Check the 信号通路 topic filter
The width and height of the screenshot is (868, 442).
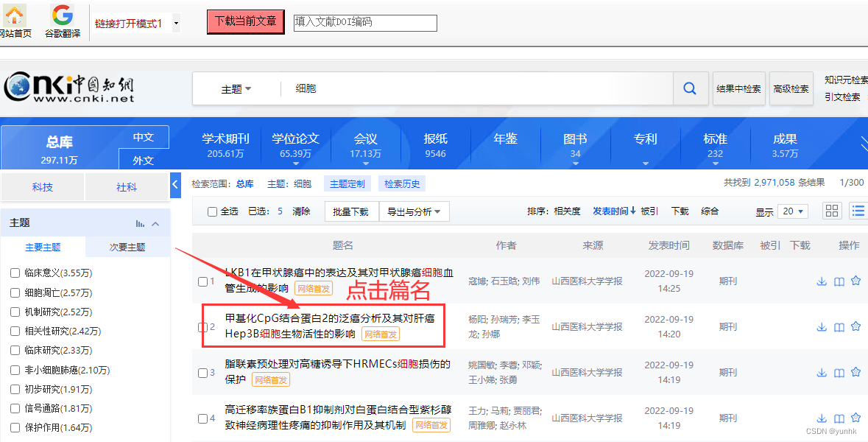(15, 408)
